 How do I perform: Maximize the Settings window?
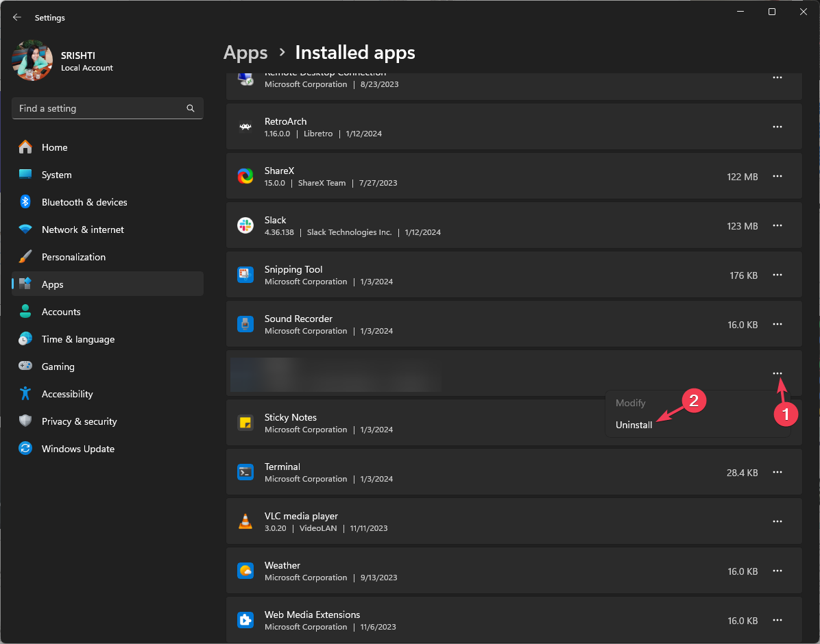coord(772,12)
